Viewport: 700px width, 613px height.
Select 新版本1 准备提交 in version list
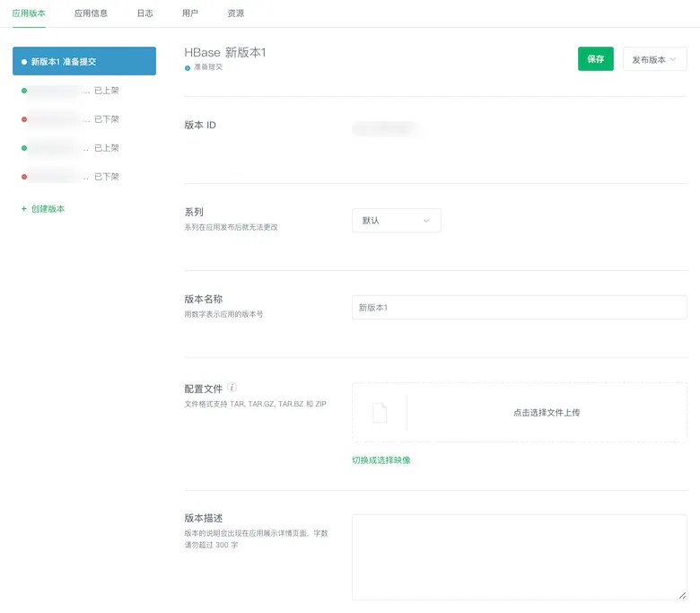(x=84, y=61)
